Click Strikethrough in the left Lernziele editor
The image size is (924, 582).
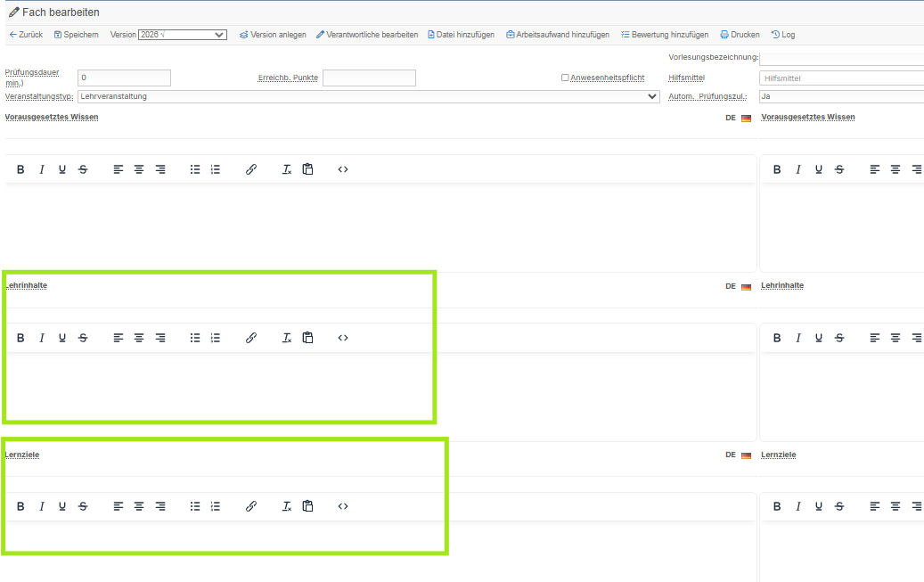point(83,506)
